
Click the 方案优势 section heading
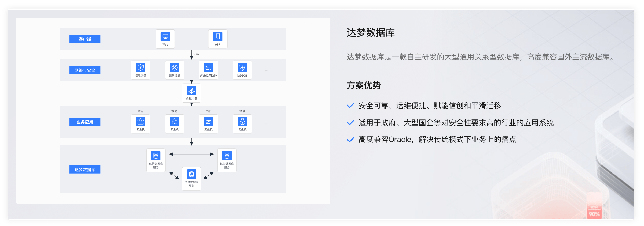[364, 85]
